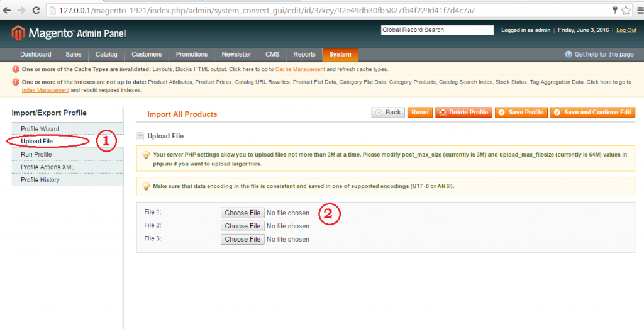Open Profile History tab

[x=67, y=179]
